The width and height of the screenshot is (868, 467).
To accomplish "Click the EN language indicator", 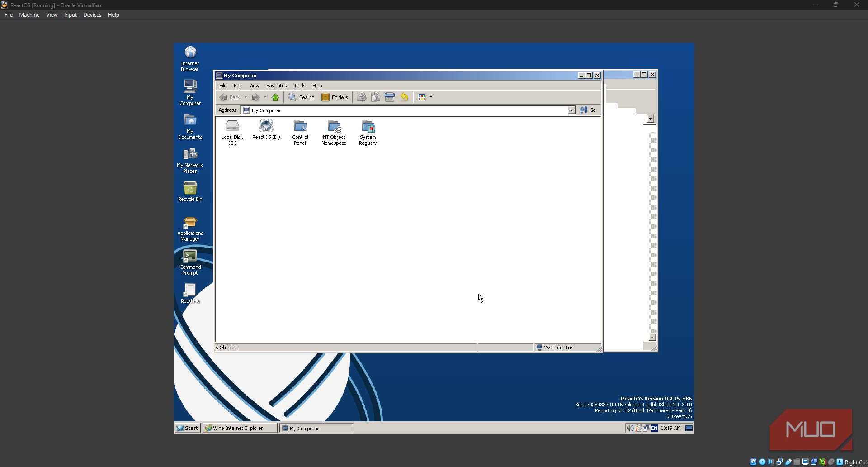I will pos(654,428).
